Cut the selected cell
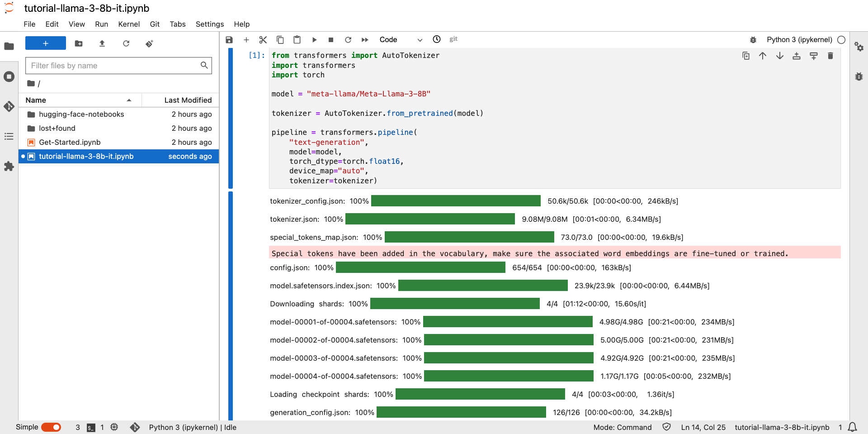Viewport: 868px width, 434px height. (x=263, y=40)
